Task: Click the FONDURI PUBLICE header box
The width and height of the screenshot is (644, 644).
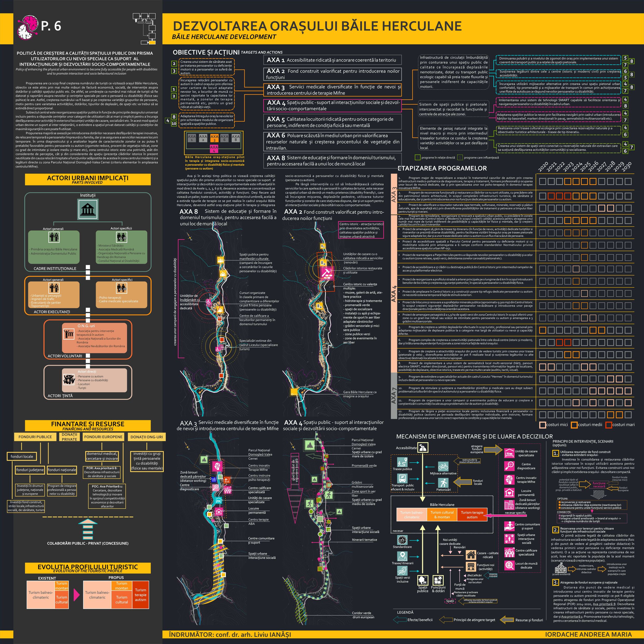Action: pos(35,437)
